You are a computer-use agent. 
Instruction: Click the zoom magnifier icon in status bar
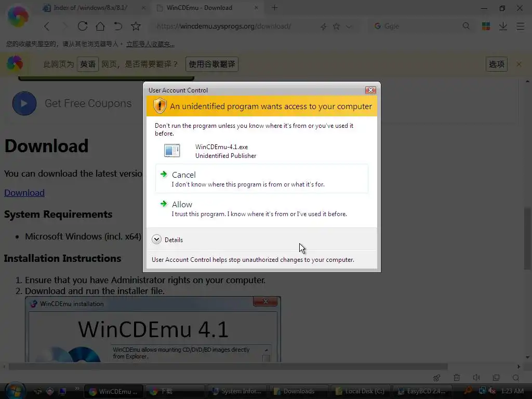516,378
